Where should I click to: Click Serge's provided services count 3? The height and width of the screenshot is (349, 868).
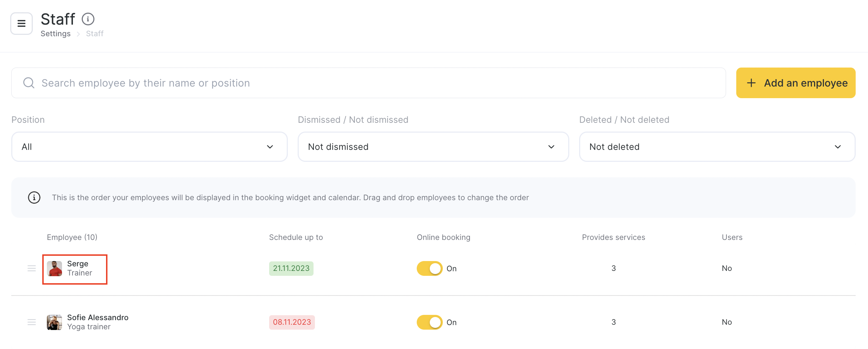click(614, 268)
